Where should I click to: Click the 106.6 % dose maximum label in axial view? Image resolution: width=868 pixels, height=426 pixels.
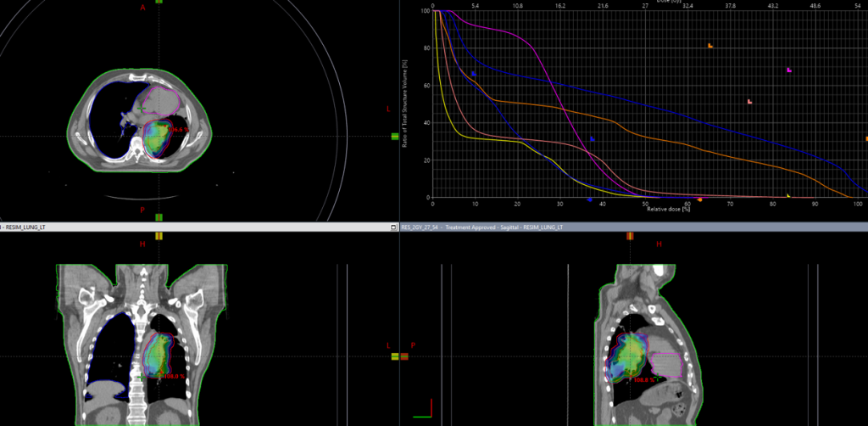pos(179,130)
